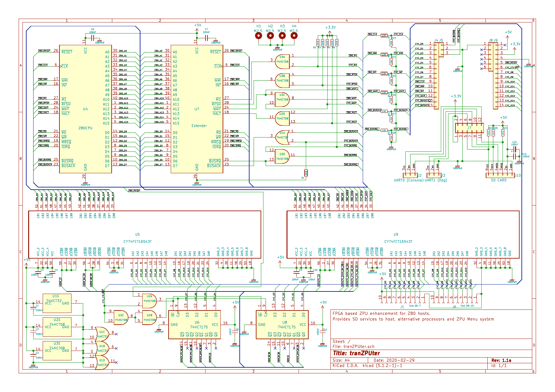The height and width of the screenshot is (392, 555).
Task: Click mounting hole H1
Action: point(259,36)
